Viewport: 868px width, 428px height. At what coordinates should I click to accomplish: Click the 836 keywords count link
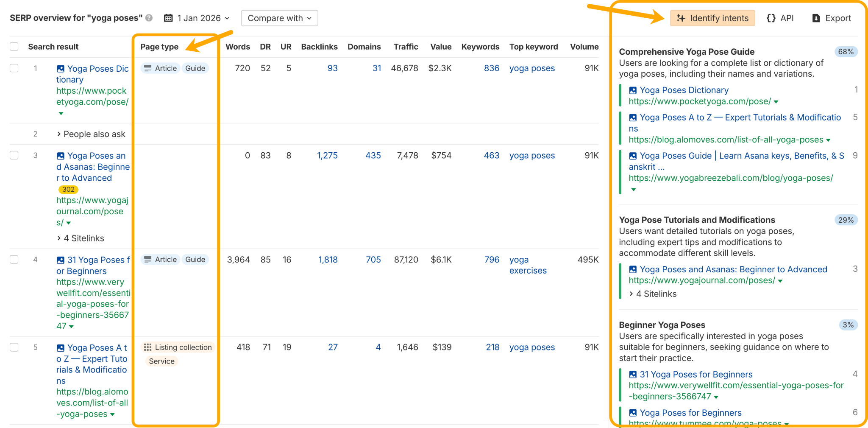pyautogui.click(x=492, y=68)
